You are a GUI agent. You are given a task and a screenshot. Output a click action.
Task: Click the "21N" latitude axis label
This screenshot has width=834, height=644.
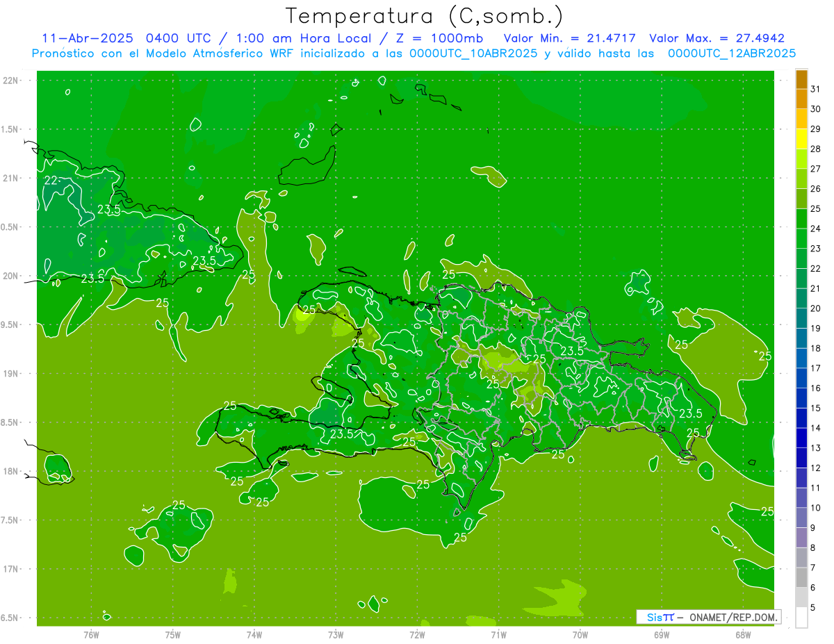coord(10,178)
